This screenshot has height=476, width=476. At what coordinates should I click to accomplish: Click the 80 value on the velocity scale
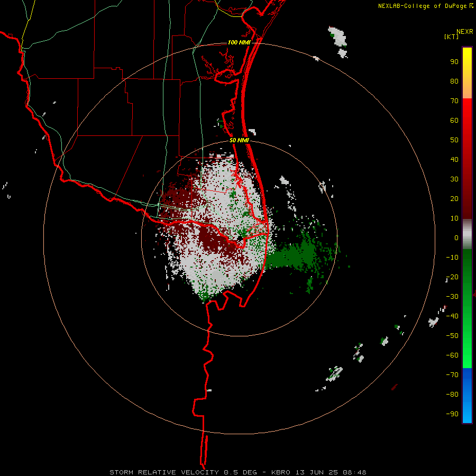tap(454, 81)
